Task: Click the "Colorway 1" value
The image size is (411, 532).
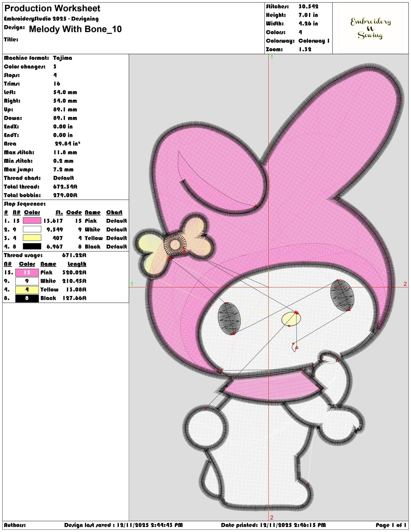Action: (x=314, y=41)
